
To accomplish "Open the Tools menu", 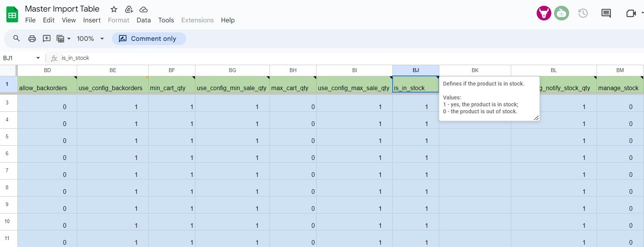I will click(x=166, y=20).
